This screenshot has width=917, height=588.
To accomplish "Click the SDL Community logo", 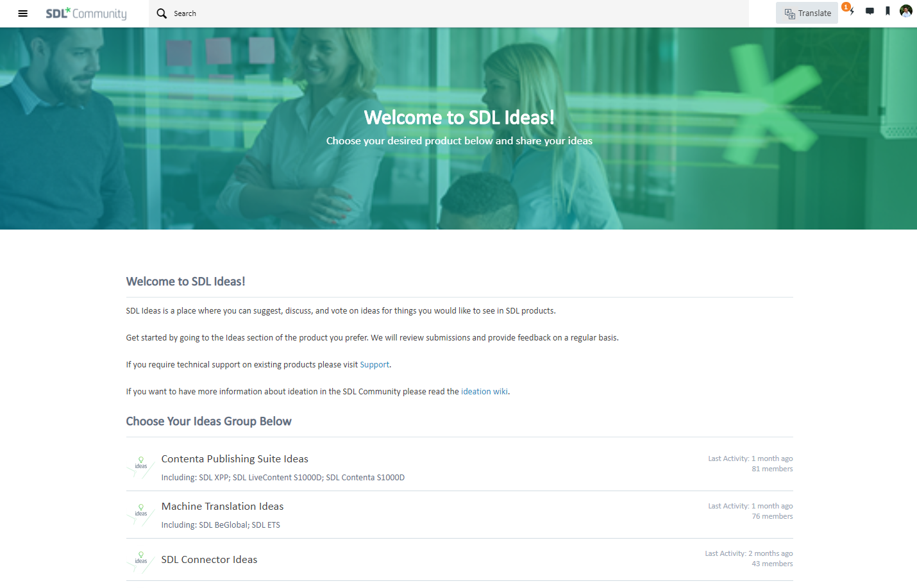I will [x=86, y=13].
